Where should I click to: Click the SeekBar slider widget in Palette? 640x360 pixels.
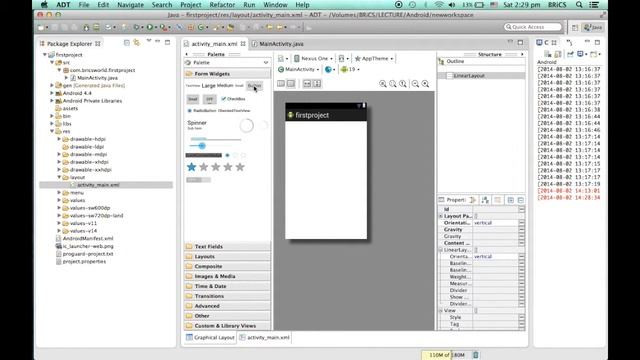[x=202, y=146]
